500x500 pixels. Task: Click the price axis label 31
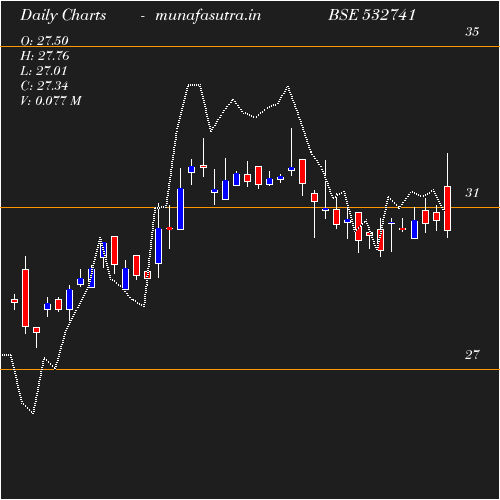point(472,193)
